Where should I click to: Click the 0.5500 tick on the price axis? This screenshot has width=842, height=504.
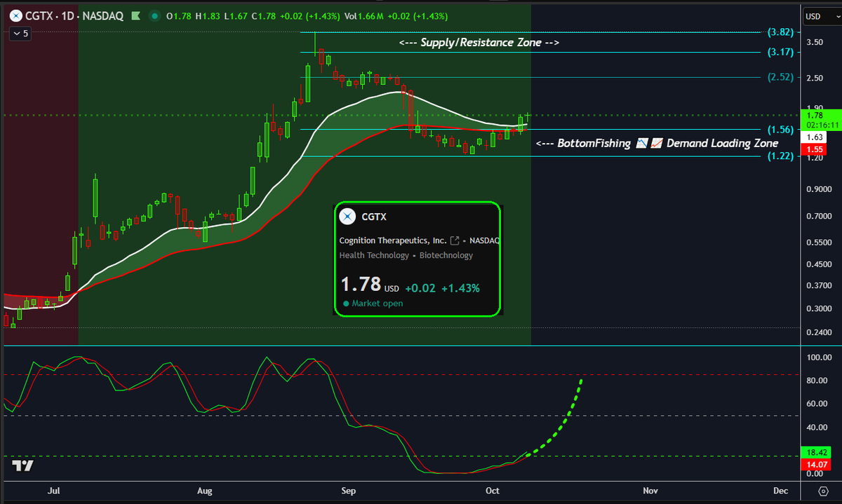tap(818, 243)
